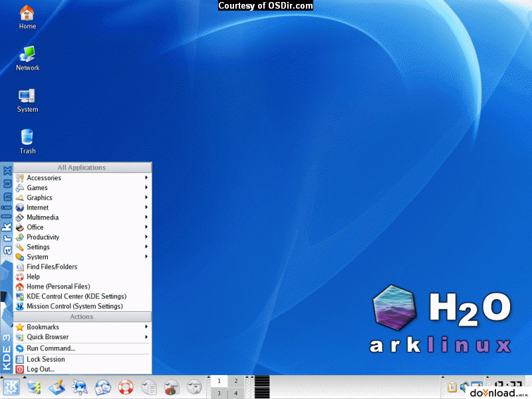The image size is (532, 399).
Task: Select Lock Session in the menu
Action: point(82,359)
